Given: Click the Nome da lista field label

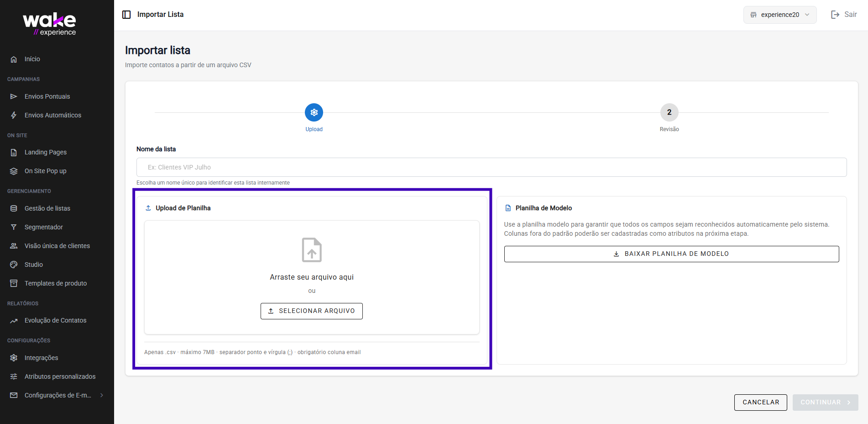Looking at the screenshot, I should 156,149.
